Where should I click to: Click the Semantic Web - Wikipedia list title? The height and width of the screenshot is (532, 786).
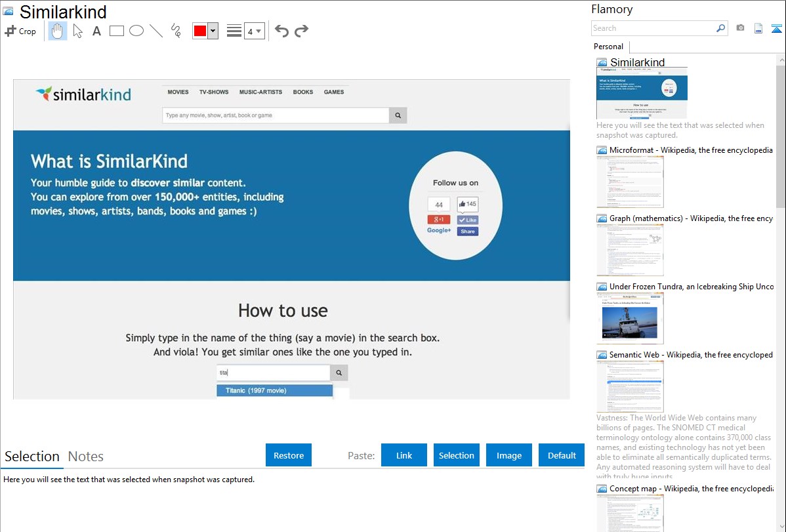click(691, 354)
